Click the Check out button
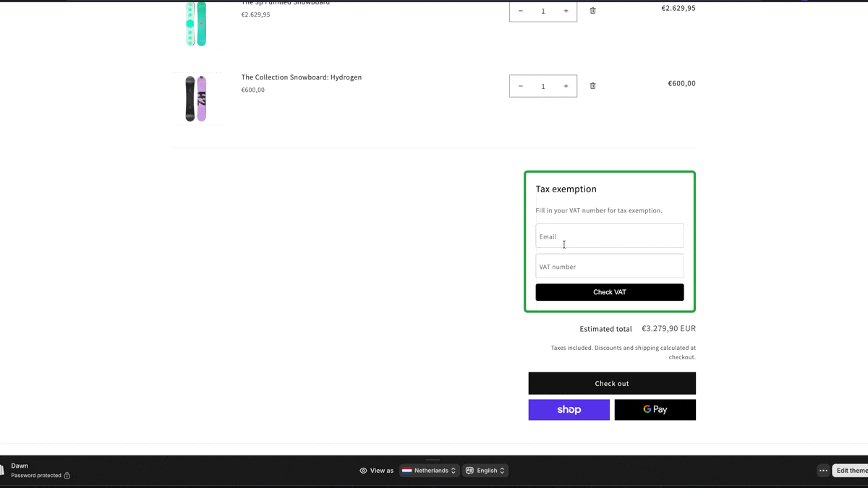This screenshot has height=488, width=868. point(612,383)
